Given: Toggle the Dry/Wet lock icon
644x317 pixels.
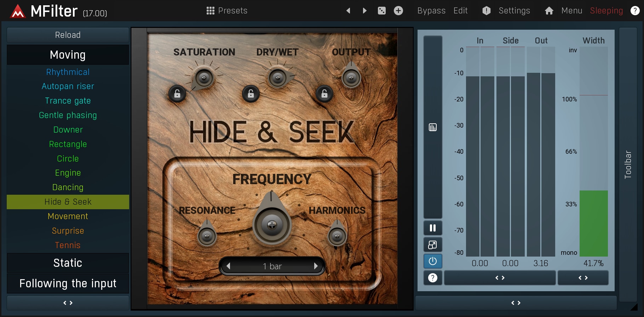Looking at the screenshot, I should point(251,94).
